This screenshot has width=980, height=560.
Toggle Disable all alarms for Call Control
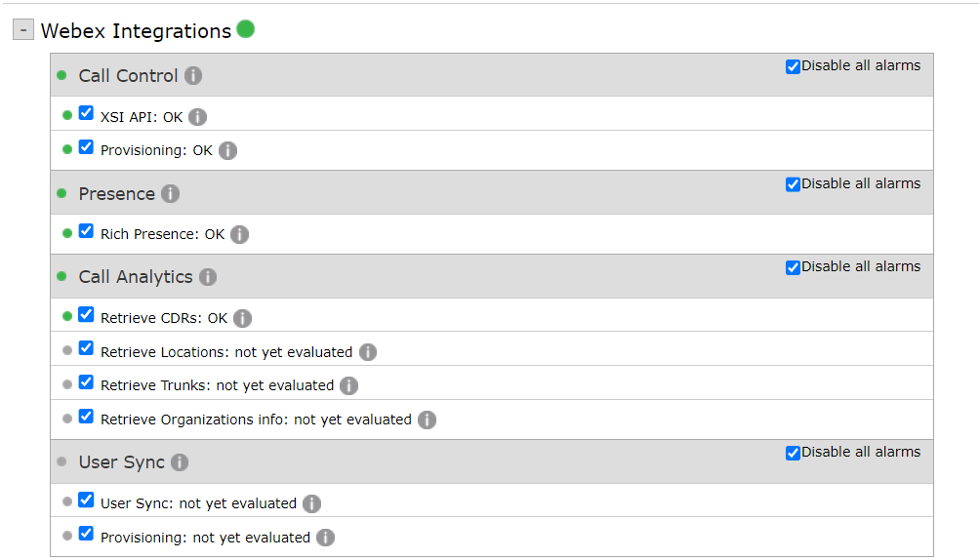click(793, 66)
